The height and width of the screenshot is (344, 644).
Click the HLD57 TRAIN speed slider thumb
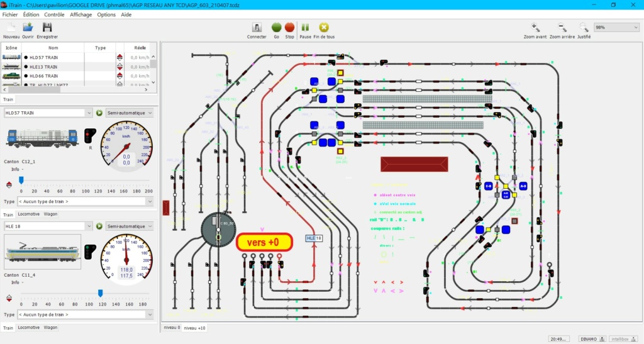21,180
